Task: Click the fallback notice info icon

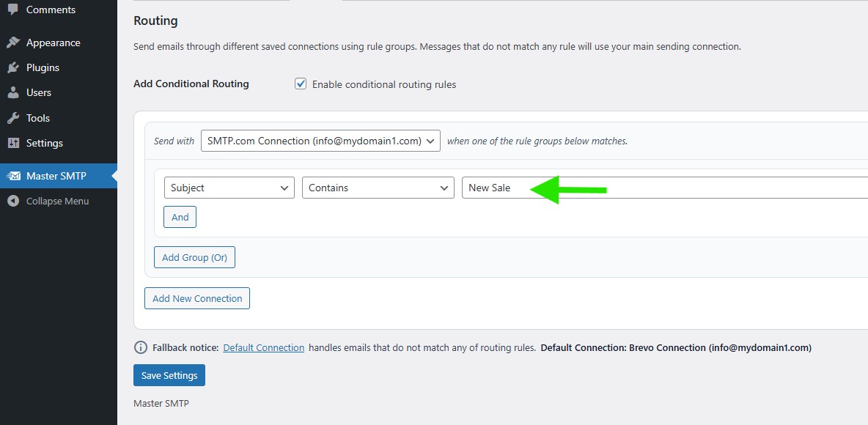Action: [x=140, y=347]
